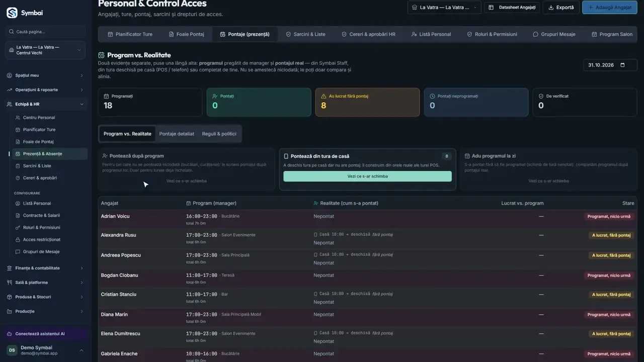The height and width of the screenshot is (362, 644).
Task: Open the La Vatra location dropdown in header
Action: [x=444, y=8]
